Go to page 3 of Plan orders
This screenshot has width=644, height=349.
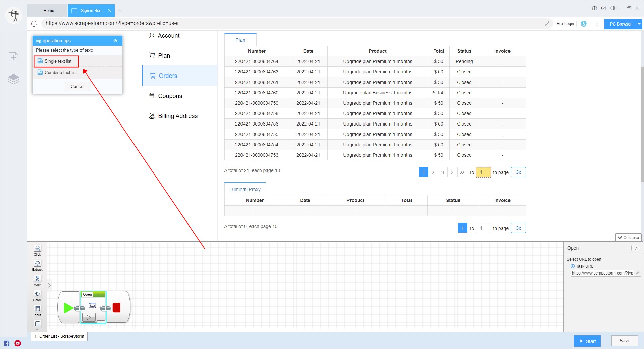(x=442, y=172)
